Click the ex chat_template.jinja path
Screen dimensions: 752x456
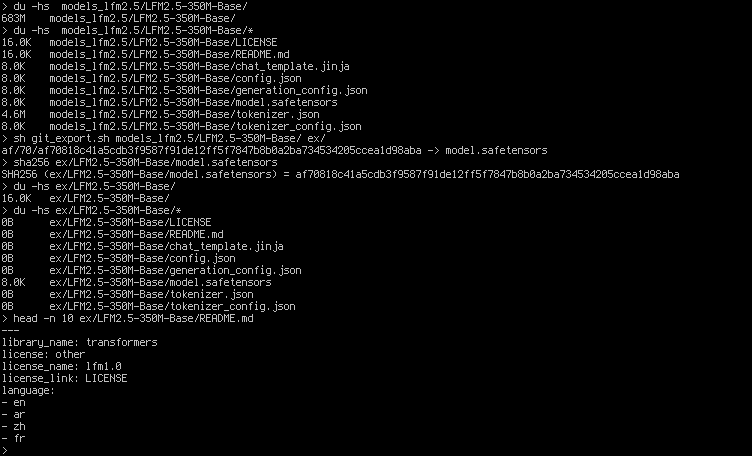[x=166, y=246]
